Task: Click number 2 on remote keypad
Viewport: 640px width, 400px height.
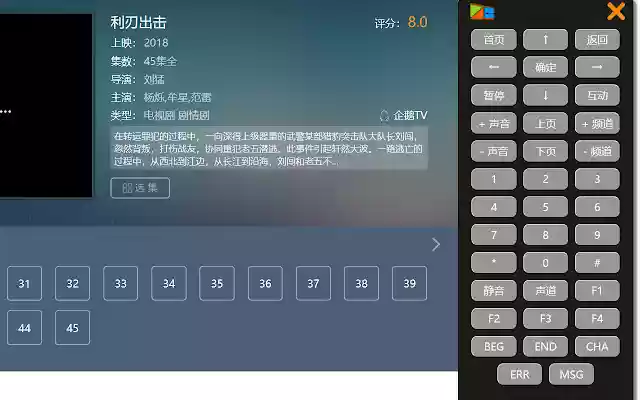Action: pyautogui.click(x=545, y=179)
